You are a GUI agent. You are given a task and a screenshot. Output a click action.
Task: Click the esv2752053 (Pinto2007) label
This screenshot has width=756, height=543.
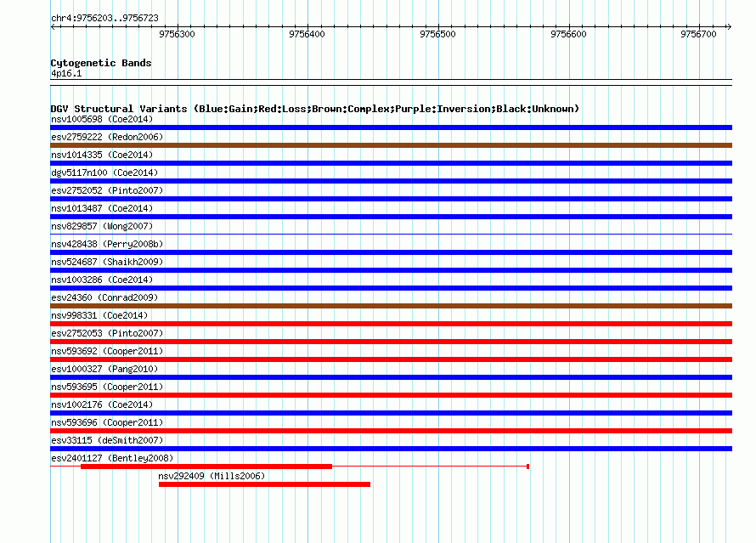(x=107, y=333)
